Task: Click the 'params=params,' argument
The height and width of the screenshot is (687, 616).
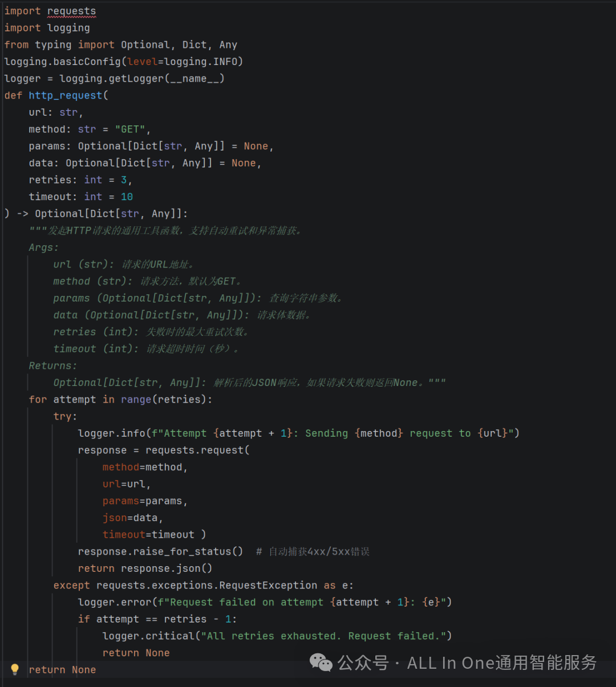Action: click(x=145, y=501)
